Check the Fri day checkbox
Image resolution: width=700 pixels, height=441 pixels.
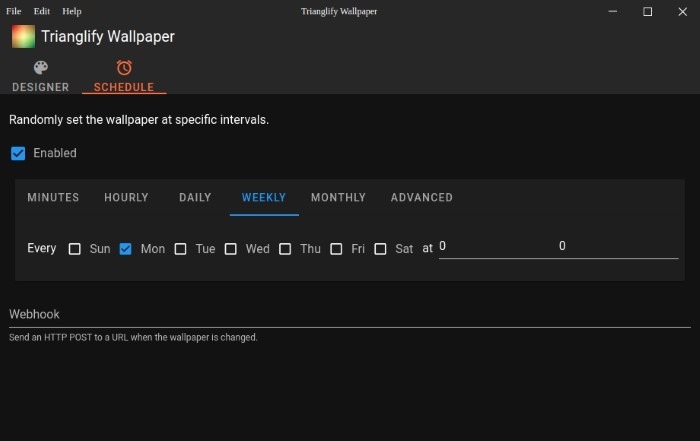(336, 249)
